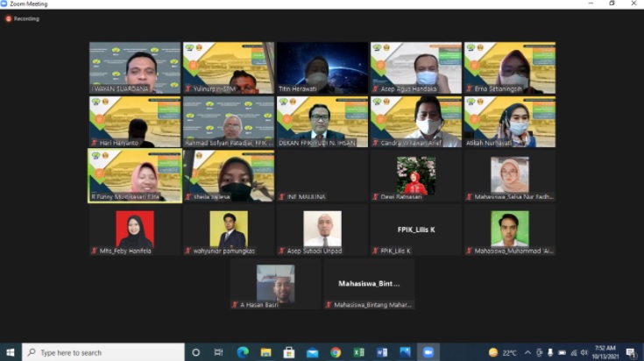Click the Task View icon
Image resolution: width=644 pixels, height=361 pixels.
click(219, 352)
